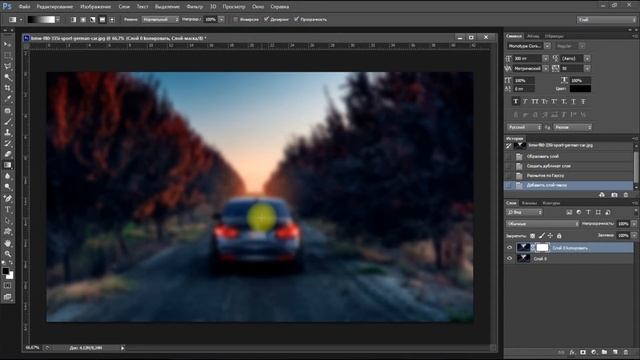Open the Изображение menu
Screen dimensions: 640x360
coord(95,7)
